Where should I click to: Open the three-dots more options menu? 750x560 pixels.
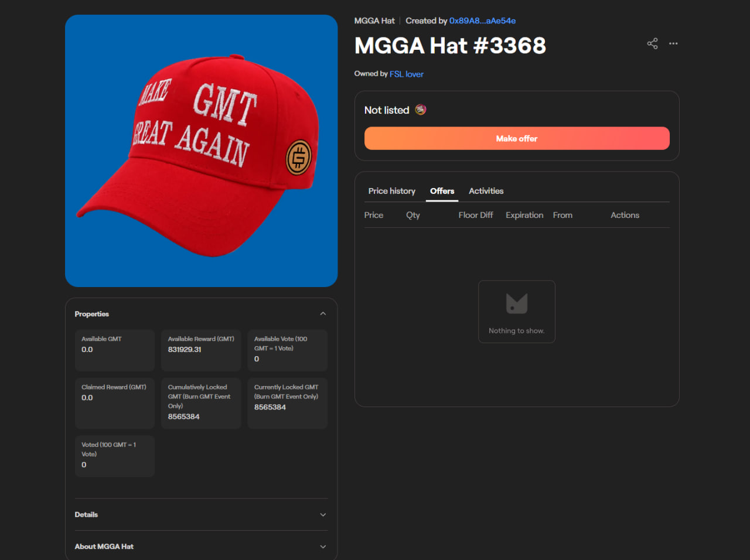tap(673, 43)
